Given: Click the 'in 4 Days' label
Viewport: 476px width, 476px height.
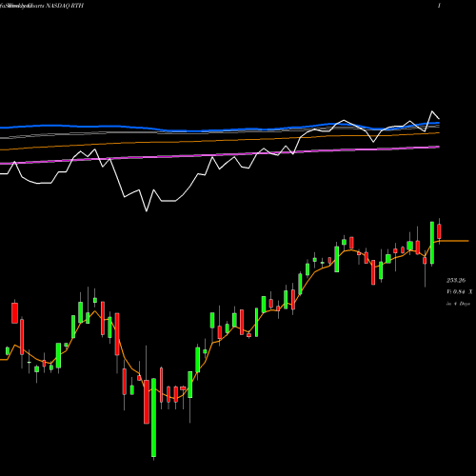Looking at the screenshot, I should coord(458,304).
